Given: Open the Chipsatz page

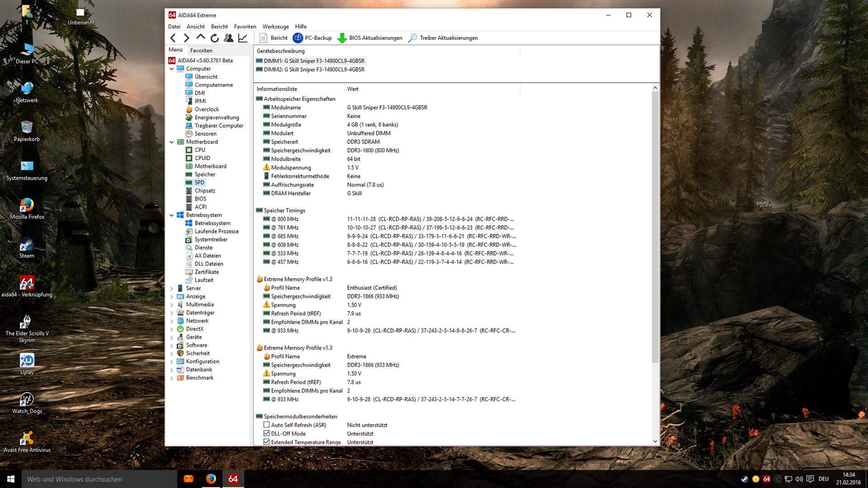Looking at the screenshot, I should point(205,191).
